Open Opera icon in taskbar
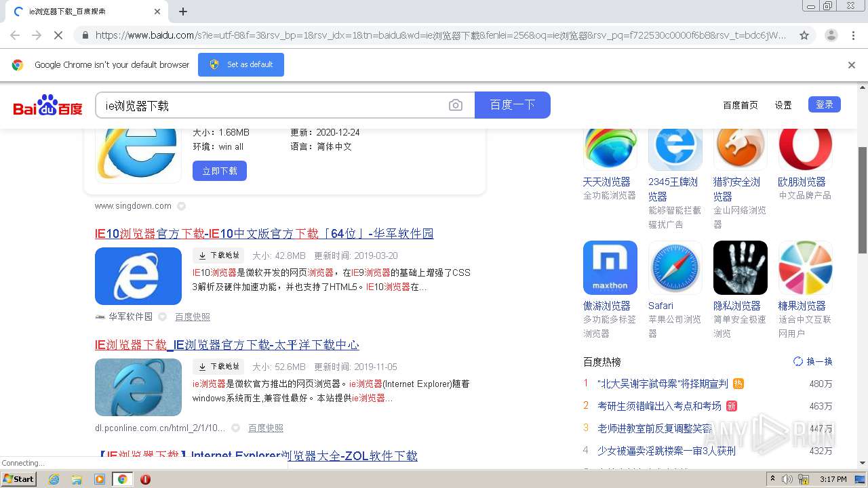Viewport: 868px width, 488px height. click(145, 479)
